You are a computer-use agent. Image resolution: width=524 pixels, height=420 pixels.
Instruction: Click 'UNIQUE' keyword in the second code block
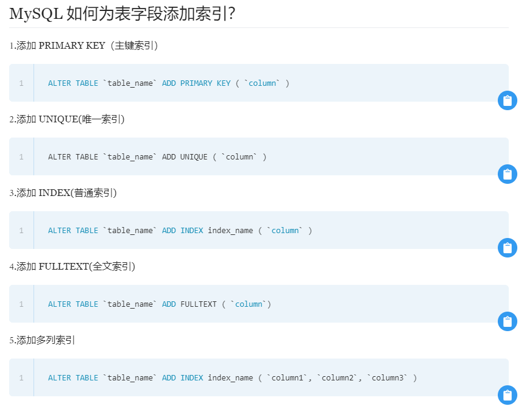[194, 157]
